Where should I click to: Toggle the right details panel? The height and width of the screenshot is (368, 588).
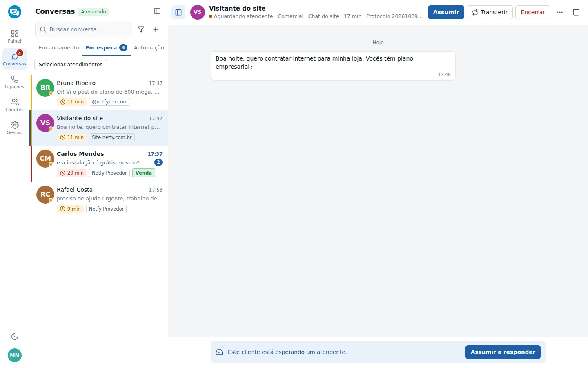(576, 12)
